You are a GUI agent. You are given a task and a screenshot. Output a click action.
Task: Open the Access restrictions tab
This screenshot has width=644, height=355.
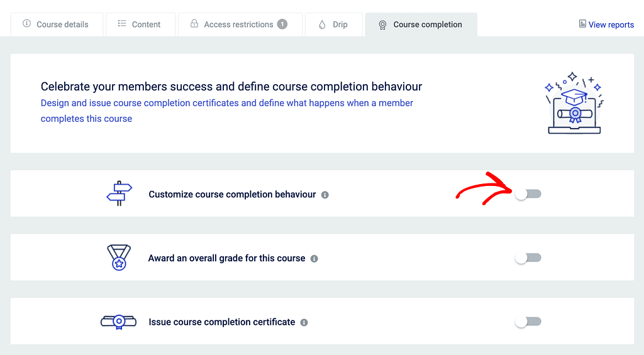click(x=238, y=25)
